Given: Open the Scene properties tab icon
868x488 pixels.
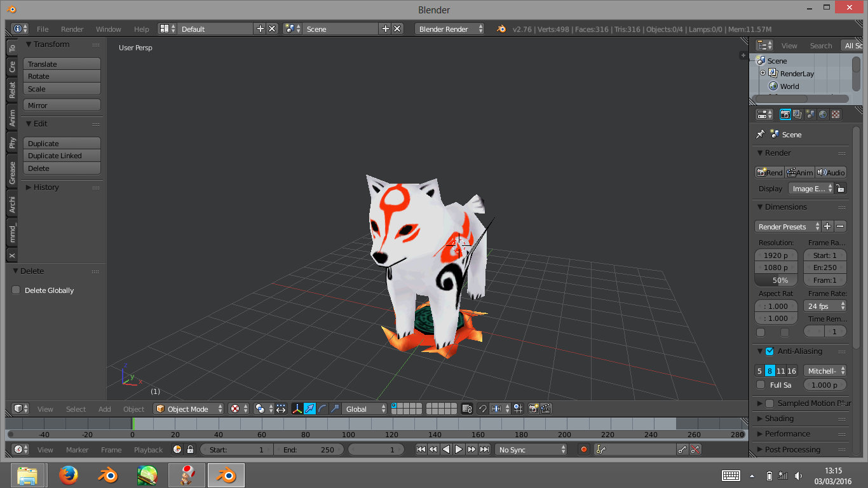Looking at the screenshot, I should click(810, 114).
